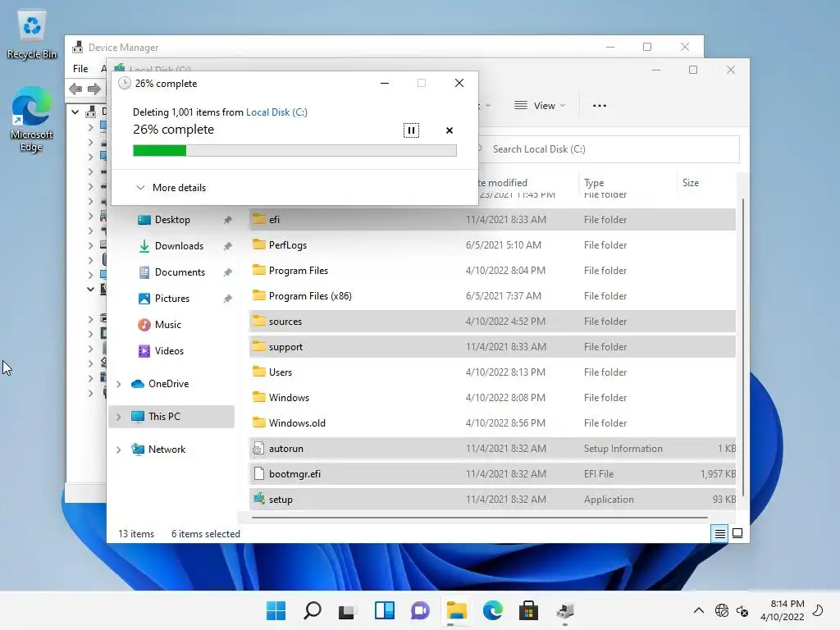Click the green deletion progress bar

pyautogui.click(x=294, y=151)
